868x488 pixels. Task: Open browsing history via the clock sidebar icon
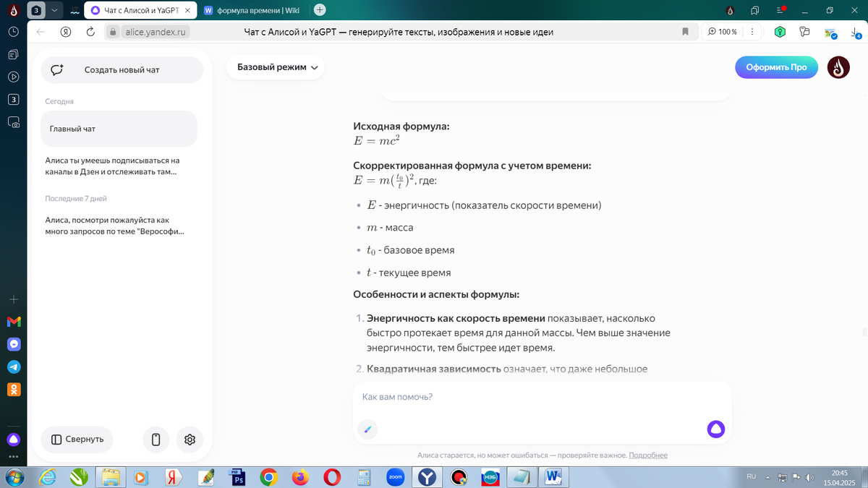(x=14, y=32)
